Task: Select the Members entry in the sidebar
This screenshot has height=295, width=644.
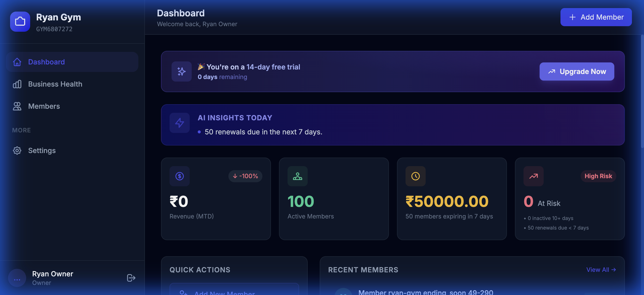Action: point(44,106)
